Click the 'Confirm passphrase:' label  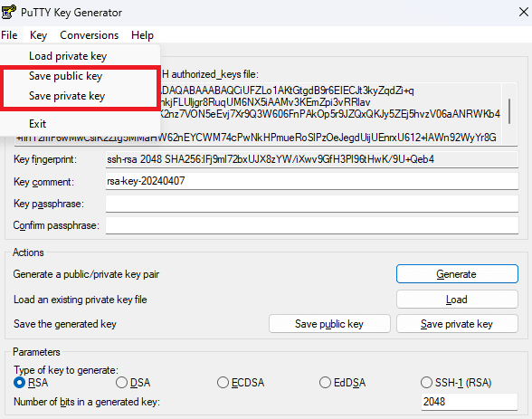56,225
